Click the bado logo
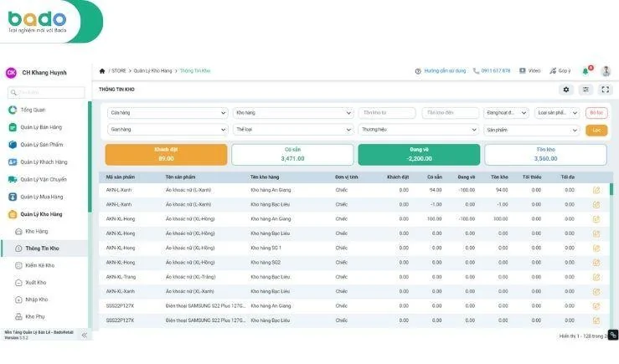 tap(37, 22)
